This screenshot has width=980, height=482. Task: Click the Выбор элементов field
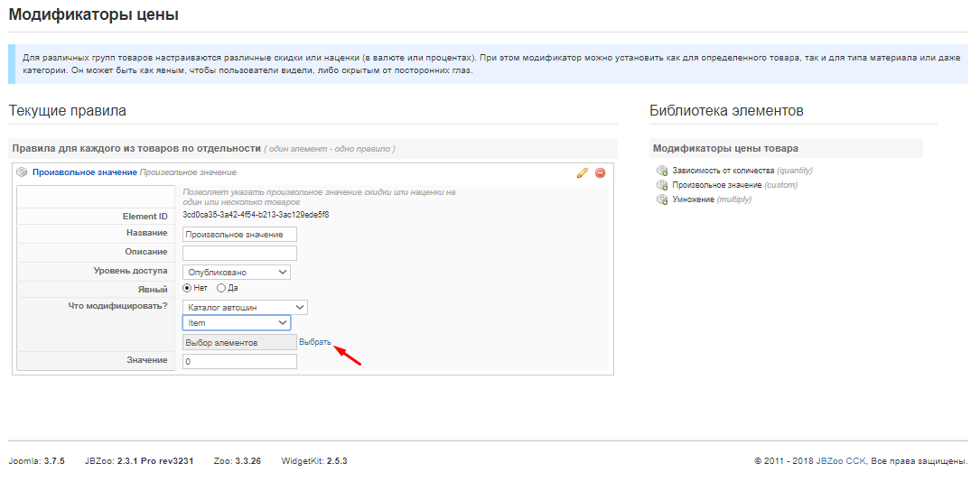[238, 343]
